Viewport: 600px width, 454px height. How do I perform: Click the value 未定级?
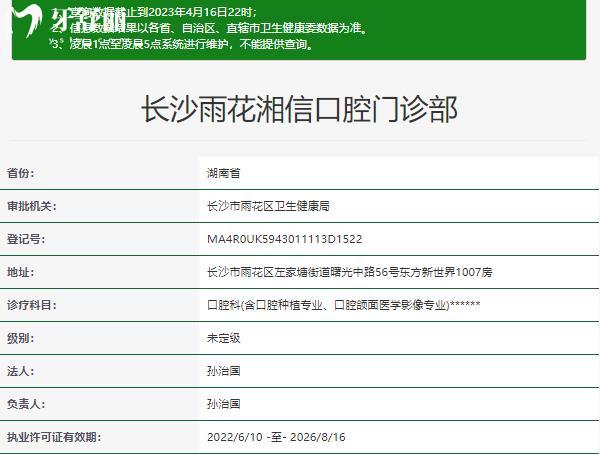(x=223, y=338)
